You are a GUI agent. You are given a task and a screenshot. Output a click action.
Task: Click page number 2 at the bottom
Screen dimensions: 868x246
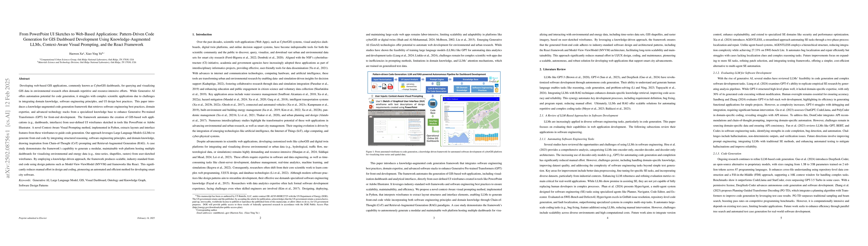260,218
